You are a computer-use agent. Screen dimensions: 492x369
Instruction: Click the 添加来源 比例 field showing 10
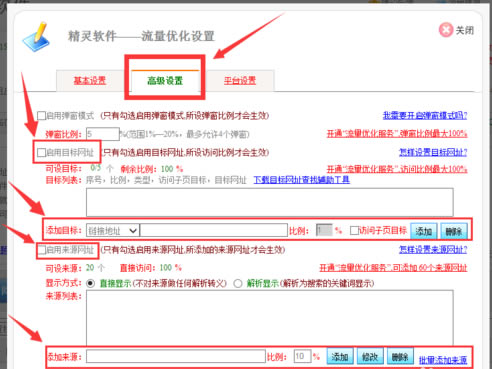pyautogui.click(x=302, y=357)
